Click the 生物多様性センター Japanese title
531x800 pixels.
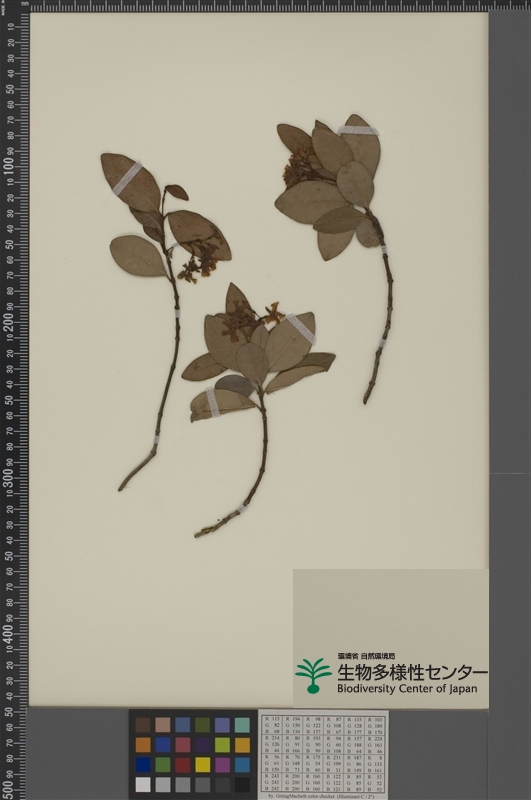[x=412, y=672]
